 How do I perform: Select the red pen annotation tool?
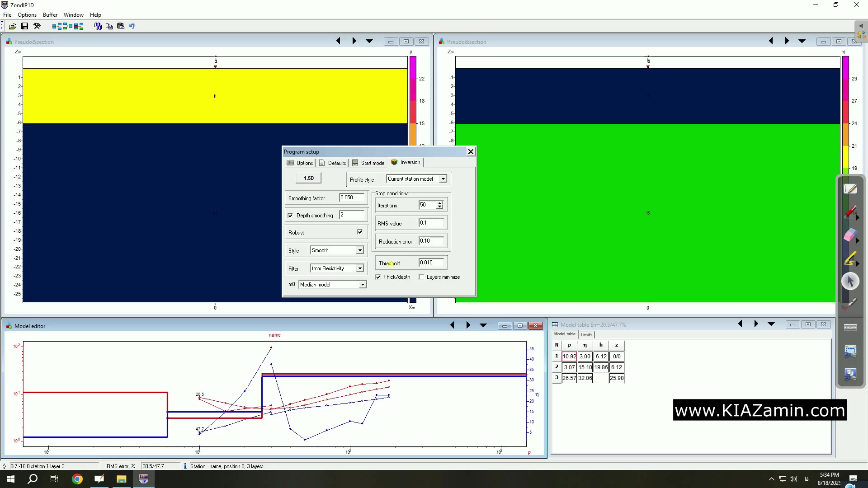coord(850,212)
